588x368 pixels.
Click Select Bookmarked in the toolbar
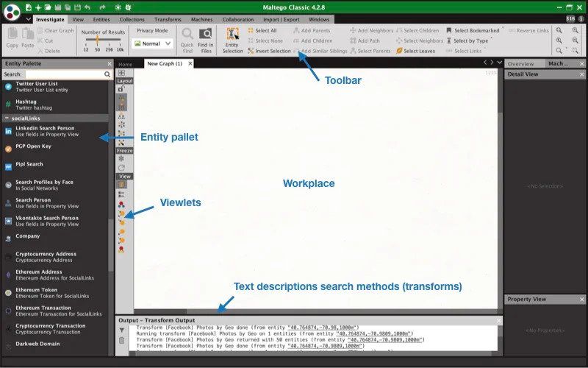coord(473,30)
